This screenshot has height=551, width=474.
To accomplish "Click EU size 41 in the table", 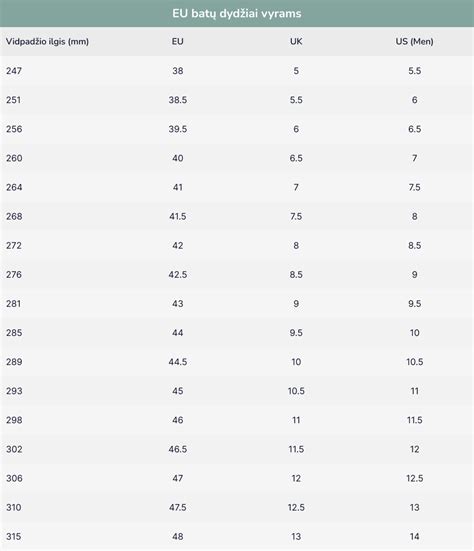I will pyautogui.click(x=177, y=187).
